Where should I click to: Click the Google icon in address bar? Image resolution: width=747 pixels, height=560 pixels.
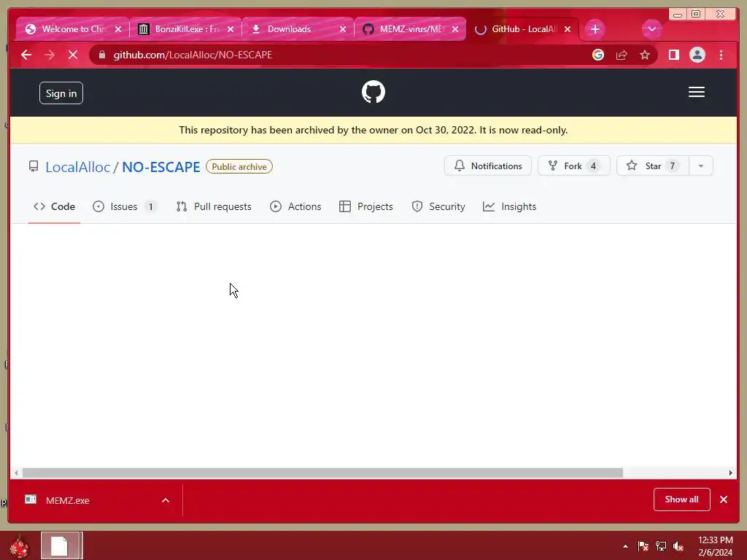click(x=598, y=55)
